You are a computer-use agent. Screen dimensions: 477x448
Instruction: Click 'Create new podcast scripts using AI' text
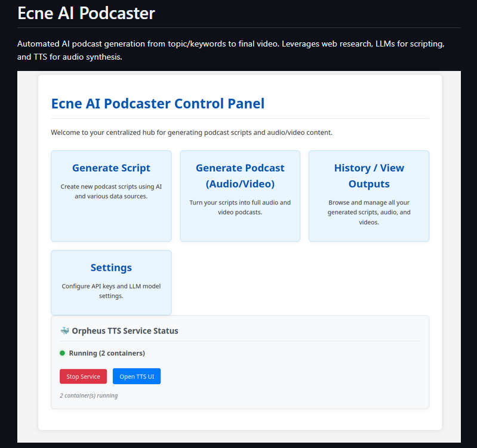[111, 191]
